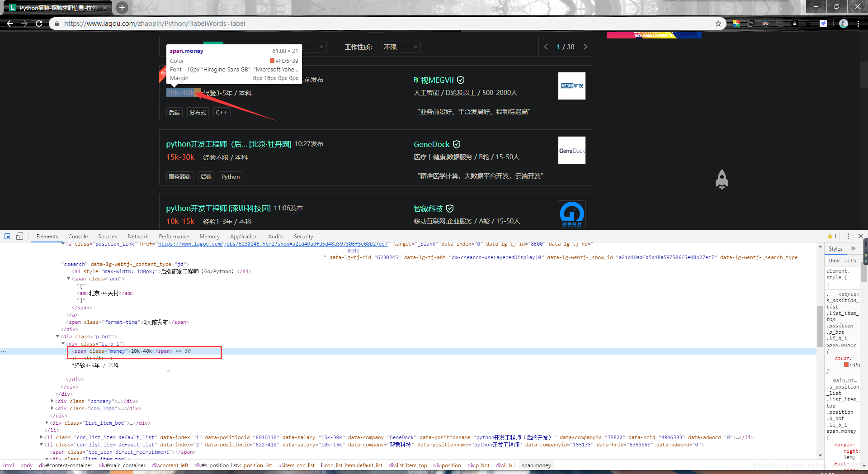The width and height of the screenshot is (868, 474).
Task: Select the Performance tab
Action: point(174,237)
